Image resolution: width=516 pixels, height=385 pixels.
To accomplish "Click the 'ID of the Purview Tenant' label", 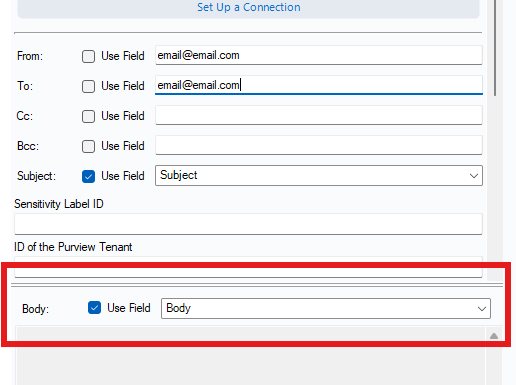I will click(x=73, y=247).
